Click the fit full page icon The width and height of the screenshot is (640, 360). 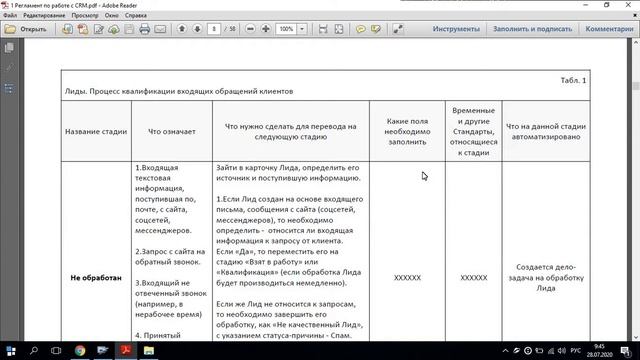pyautogui.click(x=339, y=29)
